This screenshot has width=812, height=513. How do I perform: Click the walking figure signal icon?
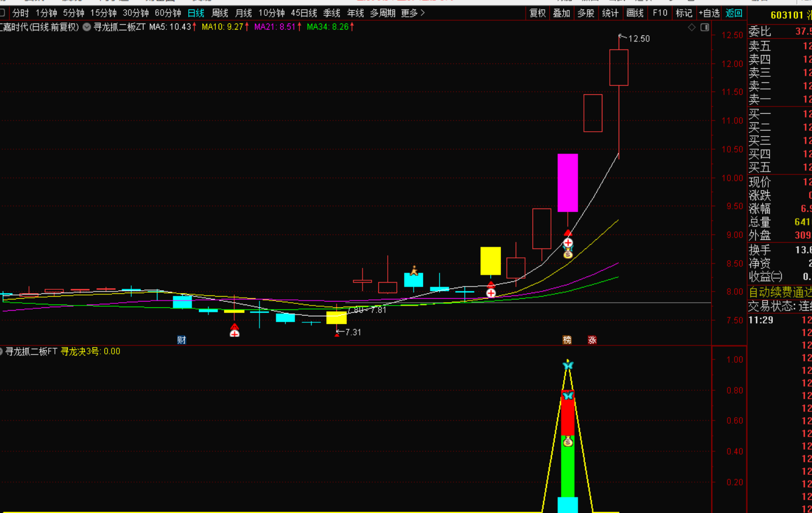(x=414, y=271)
